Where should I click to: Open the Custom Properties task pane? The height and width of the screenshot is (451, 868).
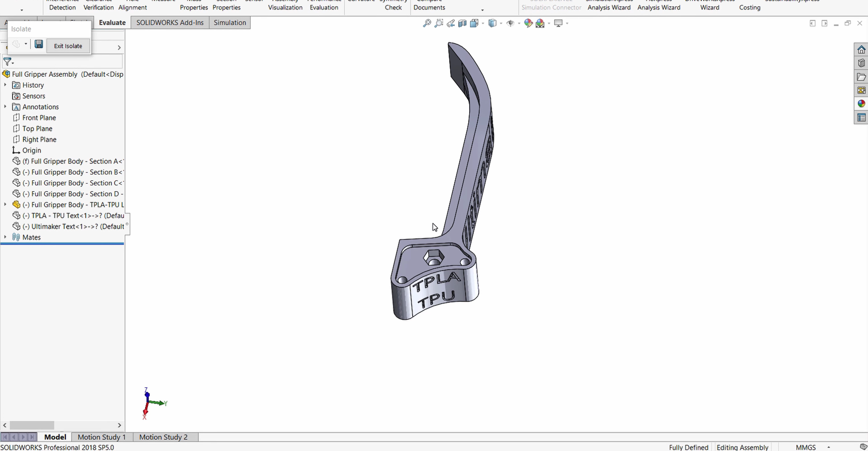pyautogui.click(x=862, y=118)
